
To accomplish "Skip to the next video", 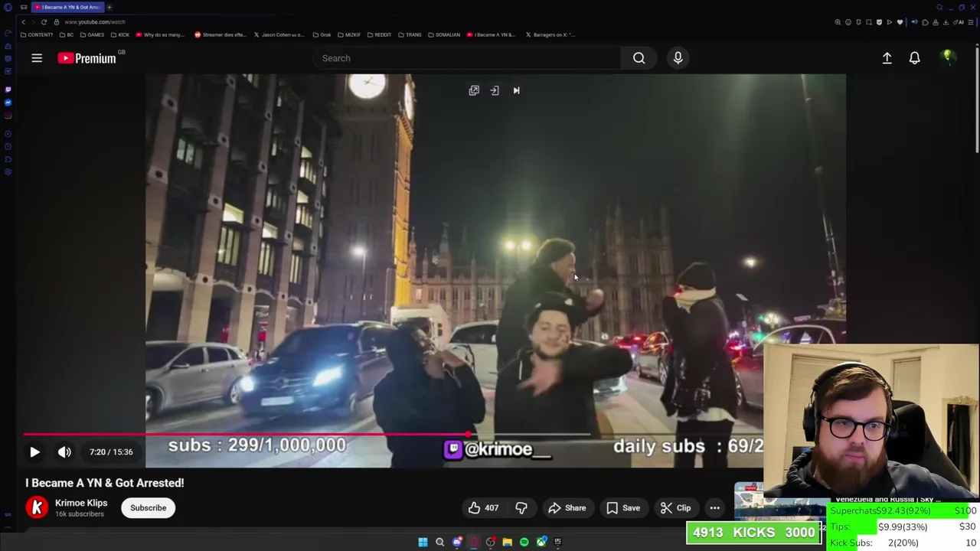I will click(516, 90).
